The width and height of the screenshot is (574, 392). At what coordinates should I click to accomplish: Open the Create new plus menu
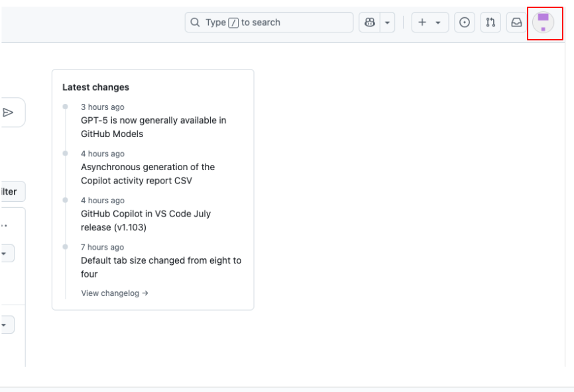(430, 23)
